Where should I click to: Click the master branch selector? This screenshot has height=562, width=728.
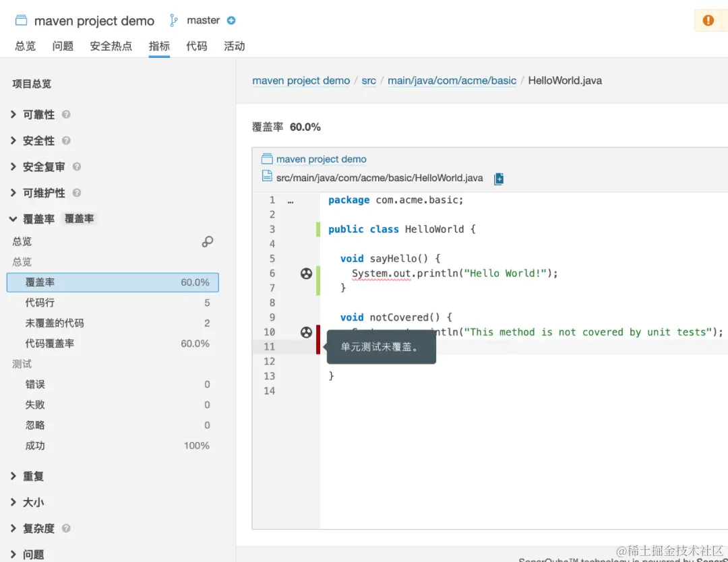point(203,20)
